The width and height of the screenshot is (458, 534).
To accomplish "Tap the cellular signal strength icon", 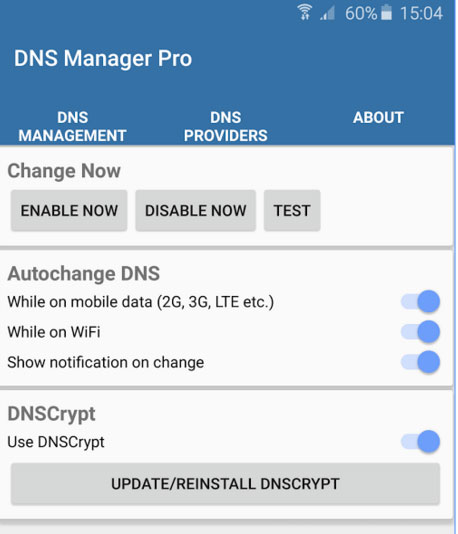I will pyautogui.click(x=328, y=13).
